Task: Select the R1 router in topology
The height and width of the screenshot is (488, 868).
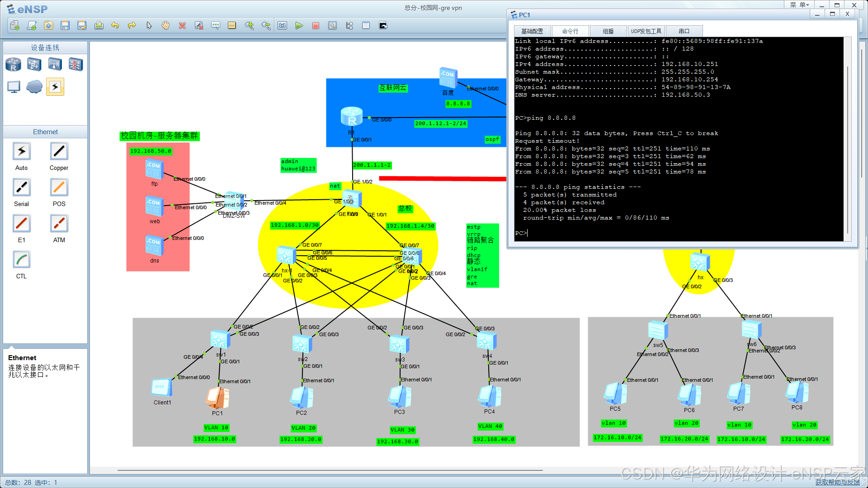Action: [x=351, y=117]
